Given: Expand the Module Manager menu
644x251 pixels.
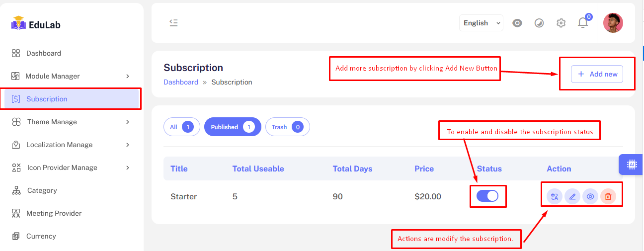Looking at the screenshot, I should 71,76.
